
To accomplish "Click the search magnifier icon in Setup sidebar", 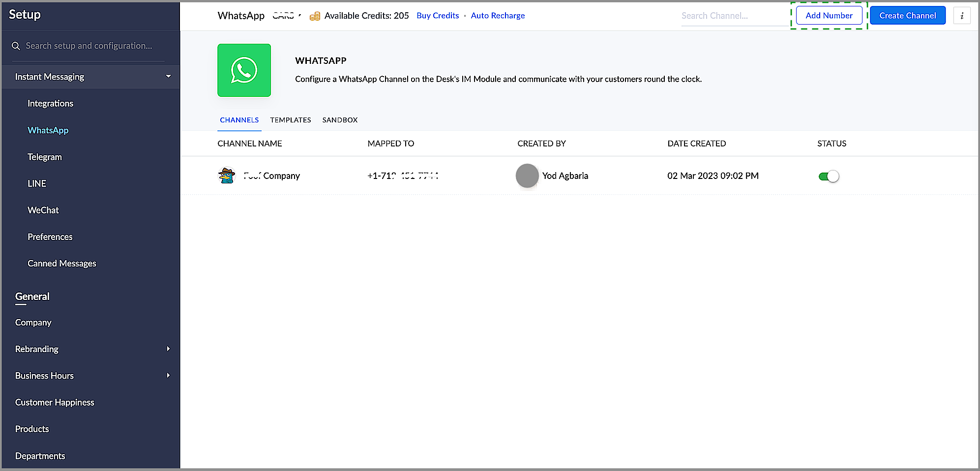I will pyautogui.click(x=16, y=46).
